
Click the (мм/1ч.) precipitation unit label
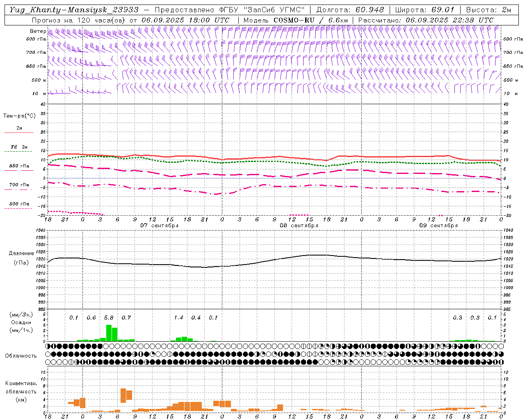(21, 330)
